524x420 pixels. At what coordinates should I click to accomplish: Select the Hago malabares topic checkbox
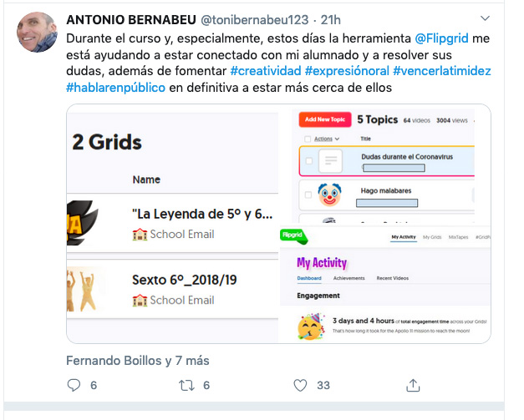(x=308, y=195)
